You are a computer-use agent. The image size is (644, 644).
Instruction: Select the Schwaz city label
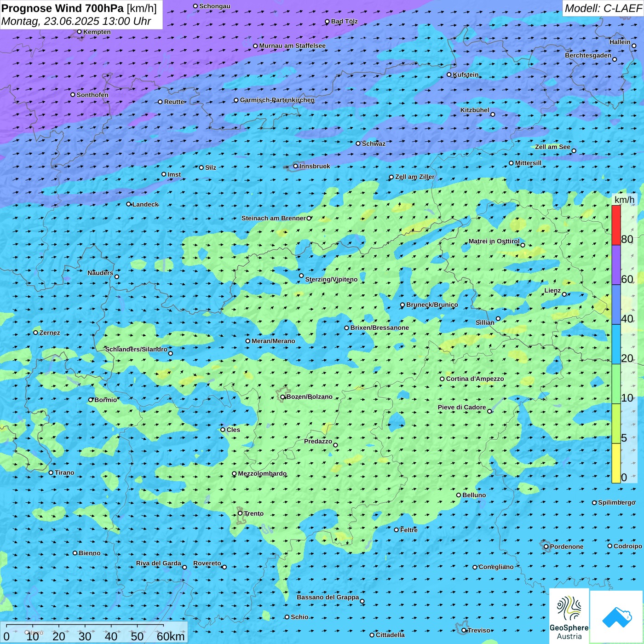374,144
